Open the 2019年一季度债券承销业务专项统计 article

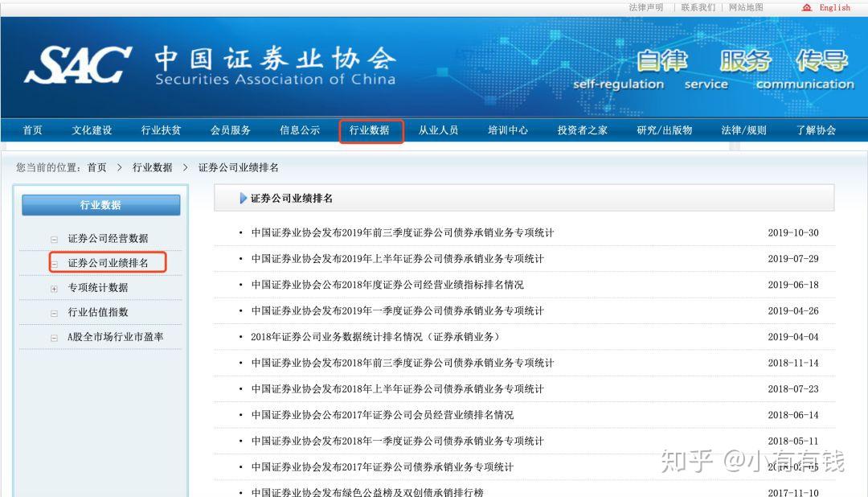click(398, 311)
